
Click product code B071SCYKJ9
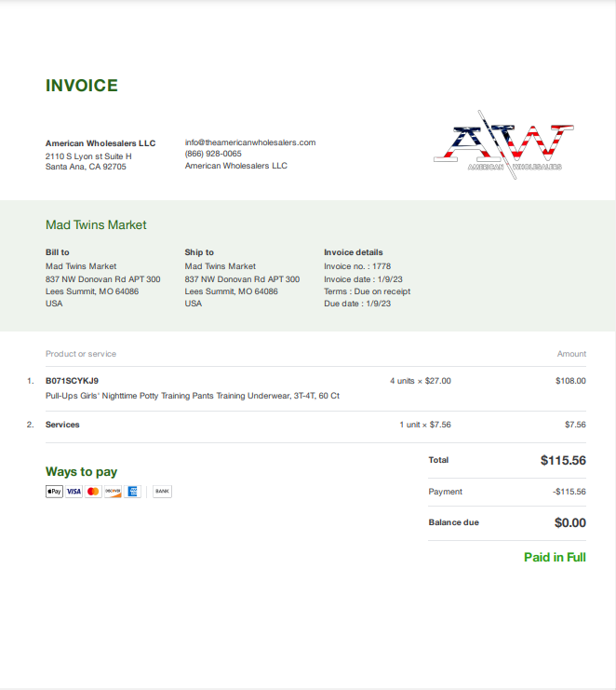tap(72, 381)
